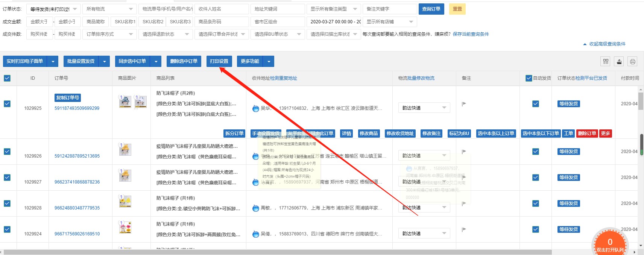Deselect the row checkbox for order 1029926

[x=7, y=152]
